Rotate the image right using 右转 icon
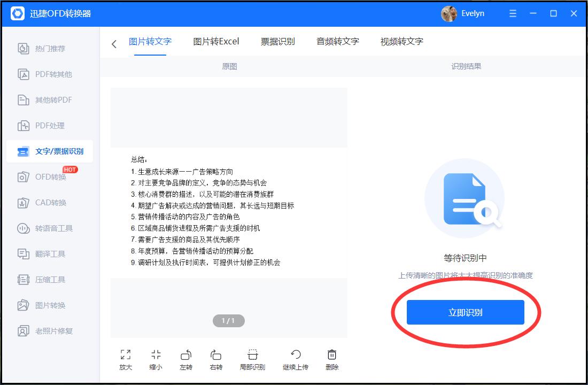The width and height of the screenshot is (588, 385). [215, 358]
